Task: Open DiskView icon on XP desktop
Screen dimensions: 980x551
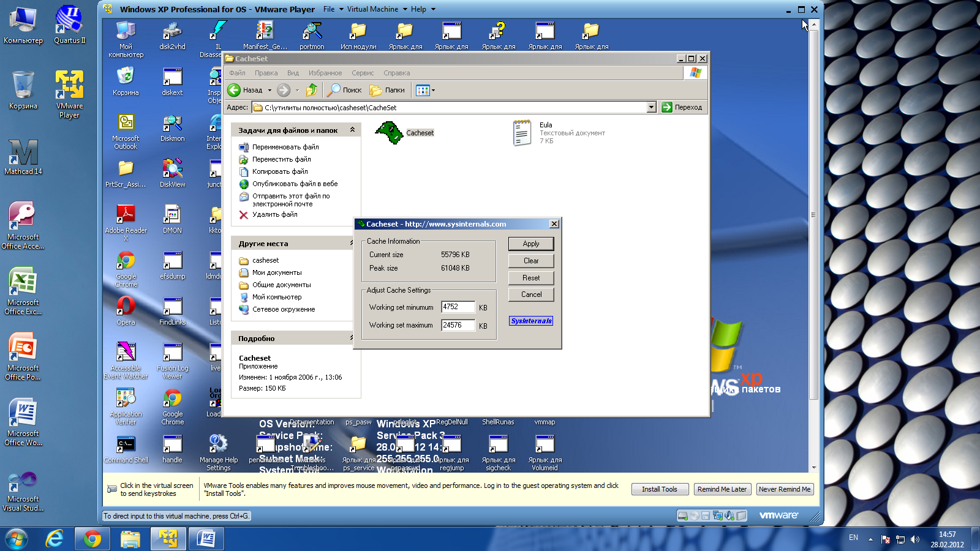Action: [172, 173]
